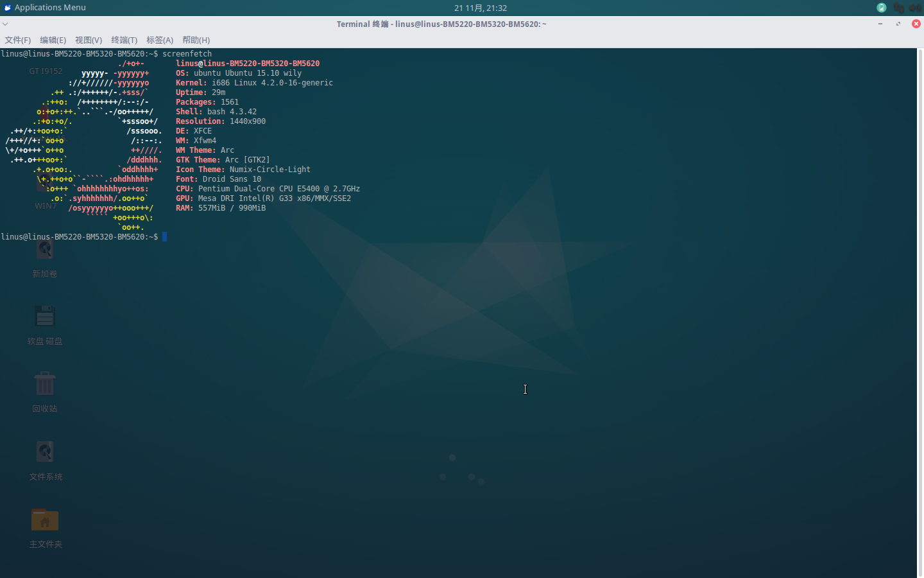
Task: Select the 新加卷 drive icon on the desktop
Action: [x=45, y=250]
